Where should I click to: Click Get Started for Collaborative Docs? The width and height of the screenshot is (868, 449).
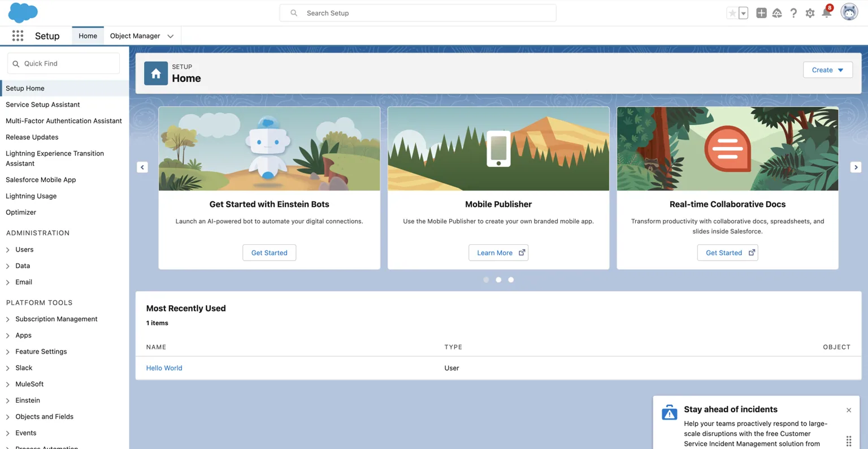point(727,253)
